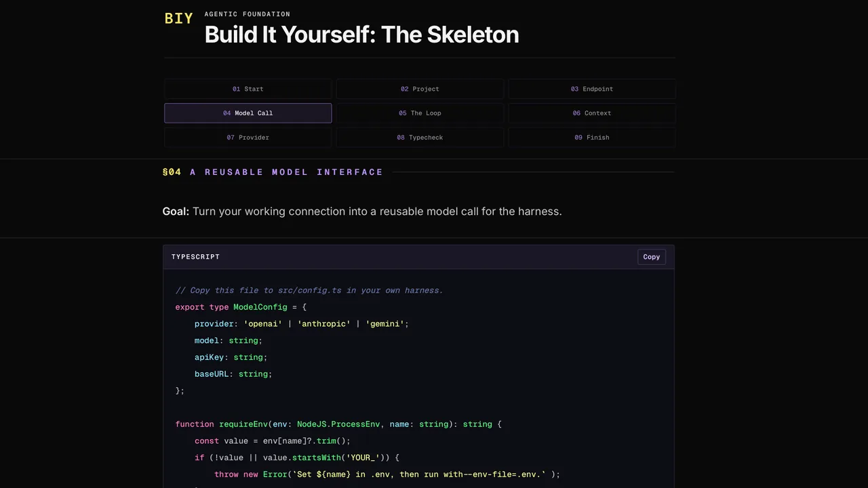868x488 pixels.
Task: Open the 06 Context step
Action: [592, 113]
